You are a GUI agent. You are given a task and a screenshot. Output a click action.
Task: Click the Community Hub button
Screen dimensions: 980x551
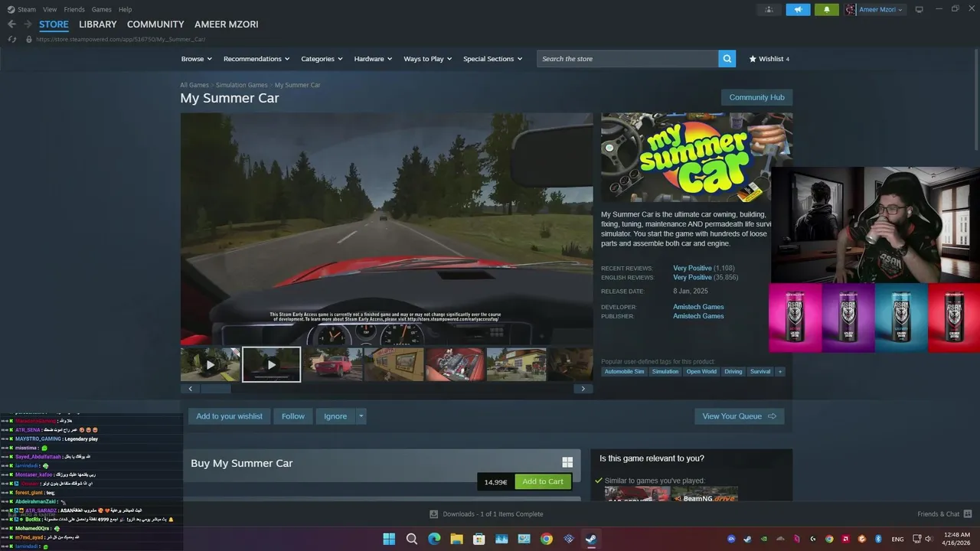pyautogui.click(x=756, y=97)
